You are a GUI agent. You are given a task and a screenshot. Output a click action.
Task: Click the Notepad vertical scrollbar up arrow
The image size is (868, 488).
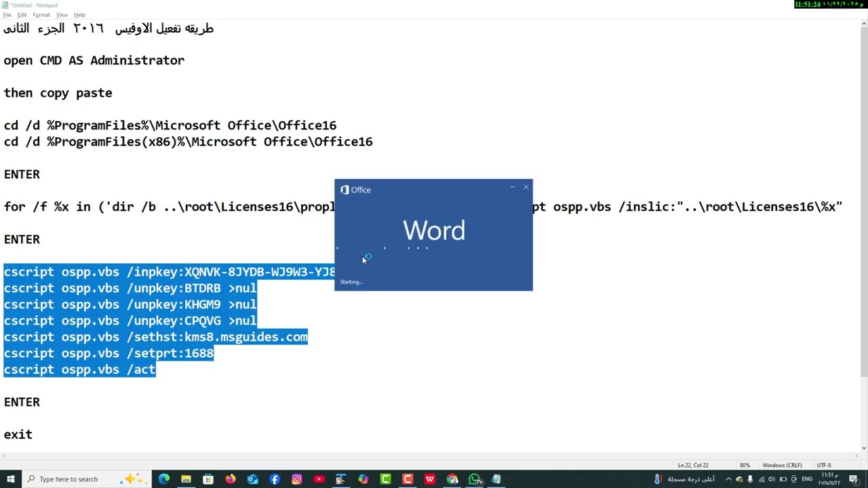pyautogui.click(x=864, y=25)
